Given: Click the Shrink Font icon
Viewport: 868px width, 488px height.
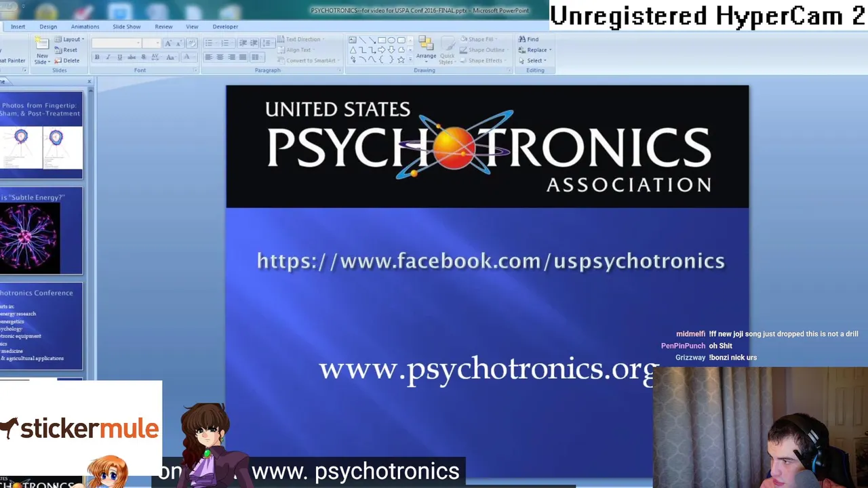Looking at the screenshot, I should tap(179, 43).
